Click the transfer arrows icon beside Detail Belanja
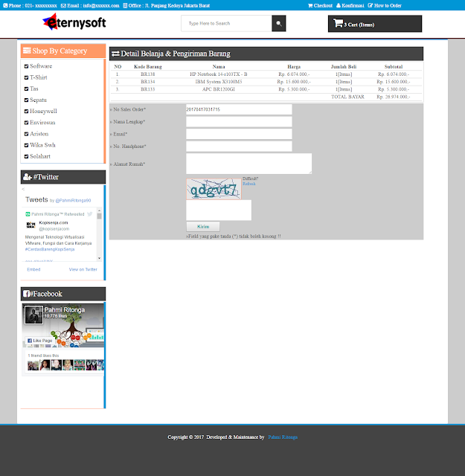This screenshot has width=465, height=476. 115,54
